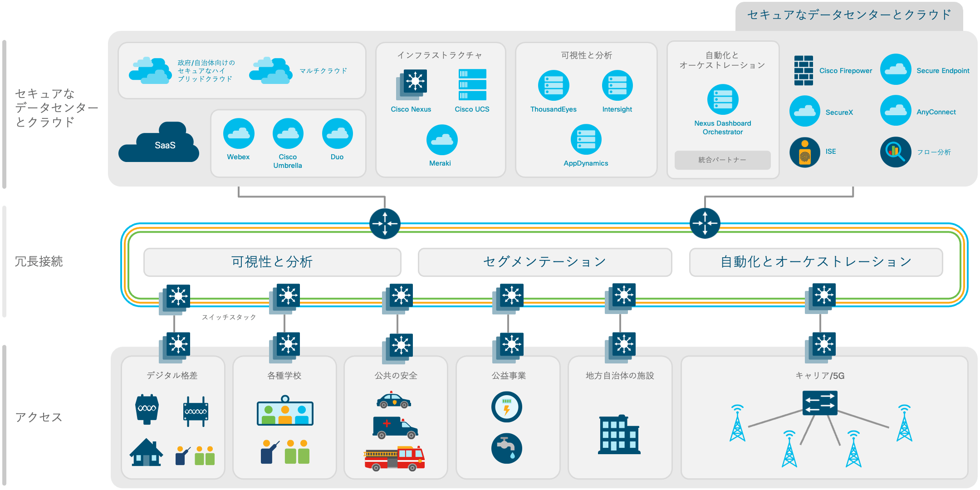The height and width of the screenshot is (490, 980).
Task: Click the municipal building icon
Action: (x=619, y=434)
